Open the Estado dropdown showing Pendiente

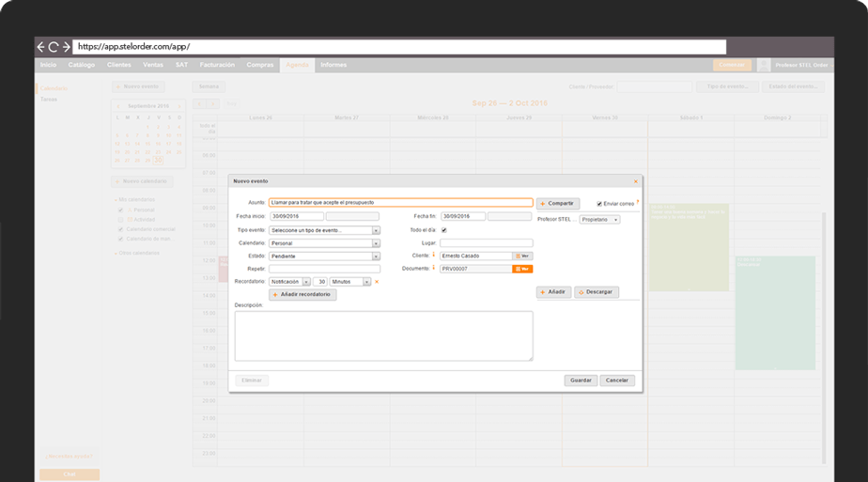pyautogui.click(x=324, y=257)
